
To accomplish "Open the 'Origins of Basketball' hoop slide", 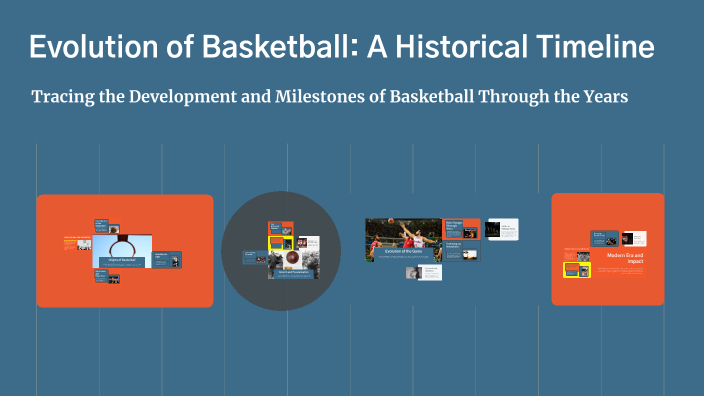I will tap(122, 251).
